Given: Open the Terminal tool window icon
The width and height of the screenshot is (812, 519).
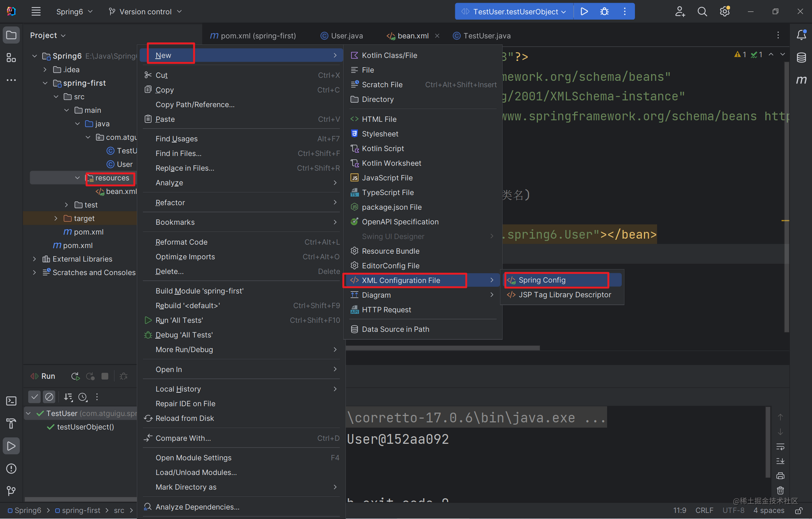Looking at the screenshot, I should (11, 401).
